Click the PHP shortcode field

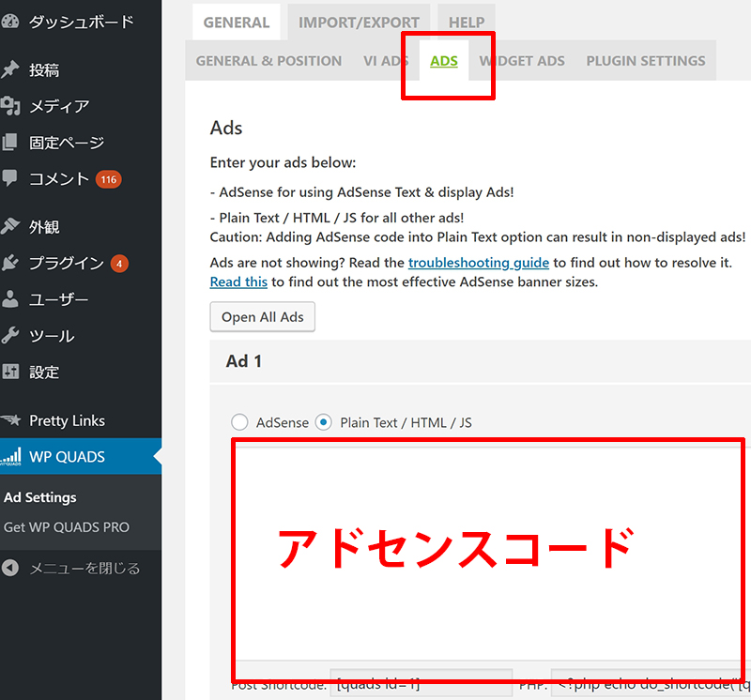click(651, 684)
